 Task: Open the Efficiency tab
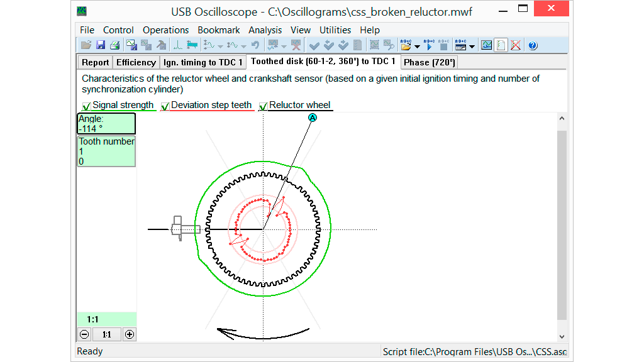point(136,62)
